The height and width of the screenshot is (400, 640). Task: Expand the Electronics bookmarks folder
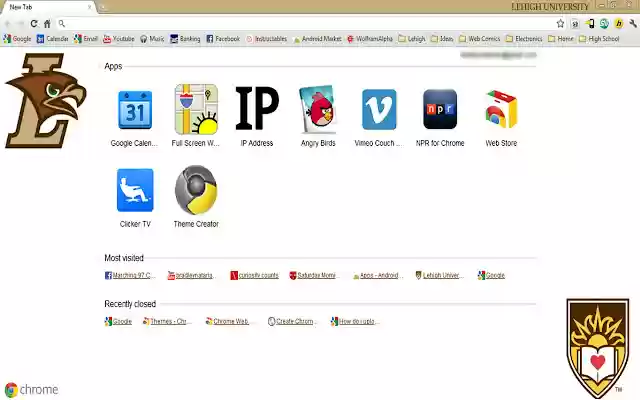tap(524, 39)
